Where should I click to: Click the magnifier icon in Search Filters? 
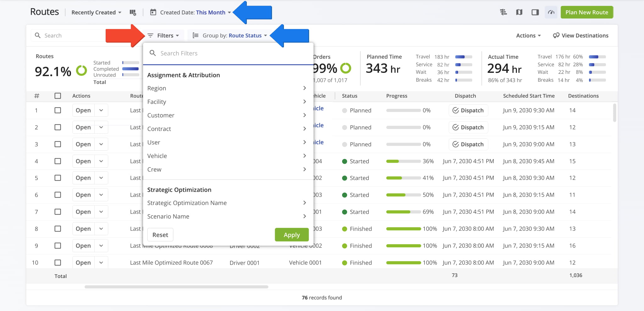click(x=153, y=53)
